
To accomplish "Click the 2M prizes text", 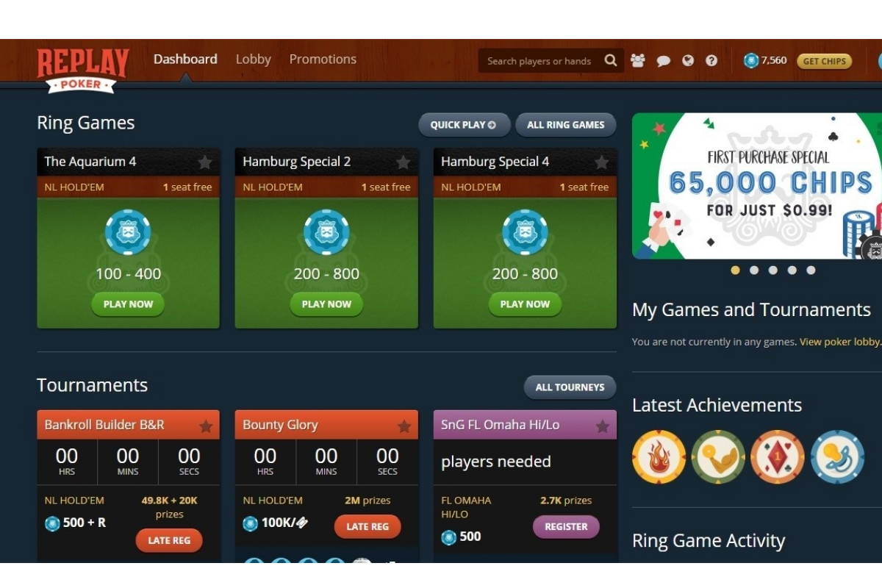I will coord(367,501).
